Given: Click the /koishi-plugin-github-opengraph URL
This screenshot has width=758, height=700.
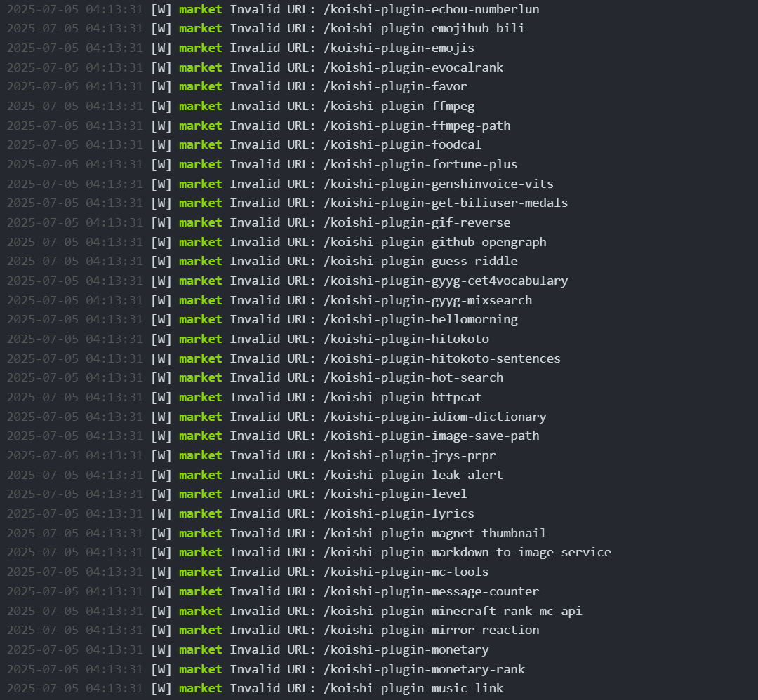Looking at the screenshot, I should (x=435, y=242).
